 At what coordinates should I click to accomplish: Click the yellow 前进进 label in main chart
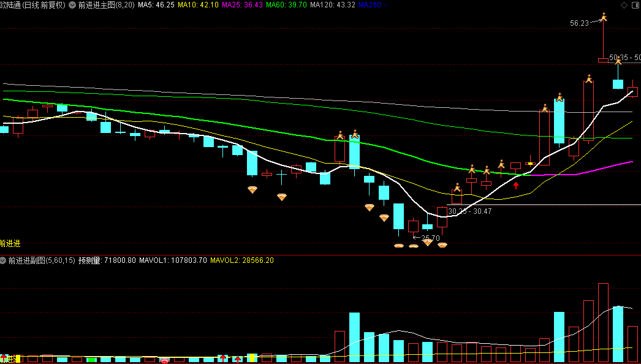click(x=10, y=244)
